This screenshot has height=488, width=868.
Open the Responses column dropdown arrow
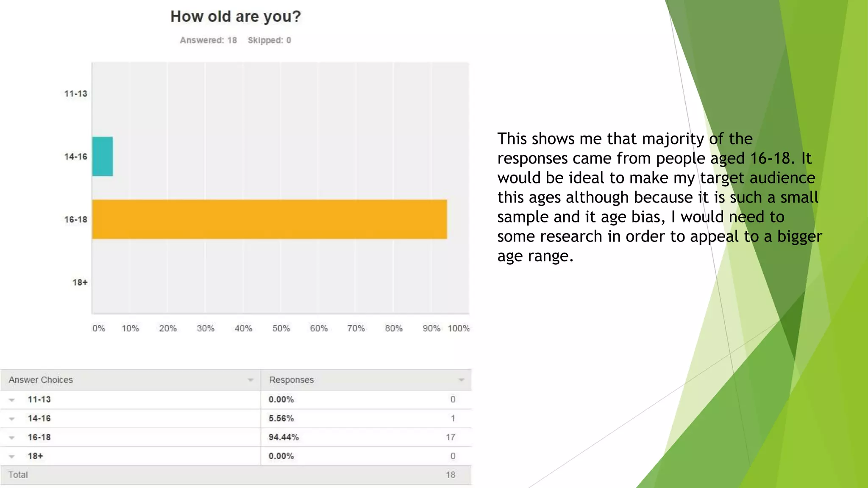(461, 380)
